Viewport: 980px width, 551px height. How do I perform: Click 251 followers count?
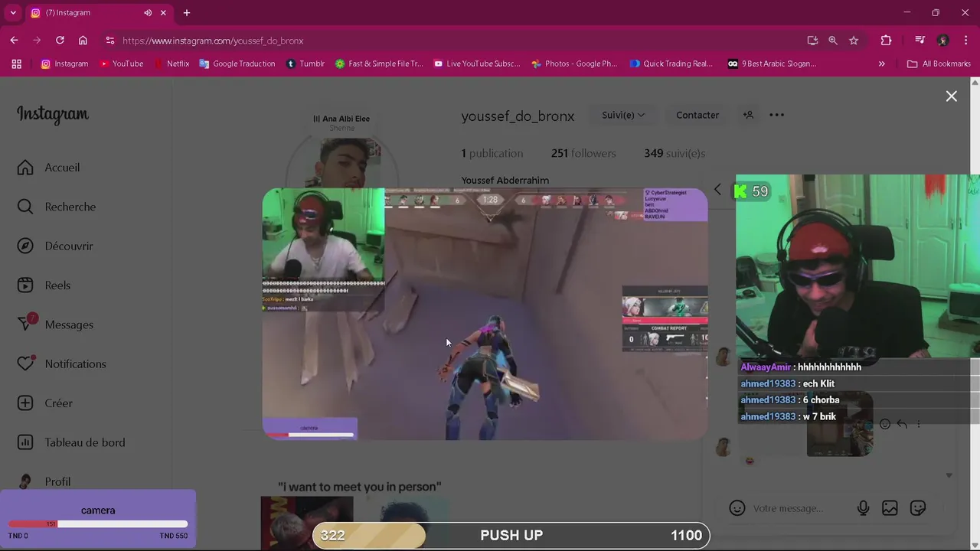[x=583, y=153]
